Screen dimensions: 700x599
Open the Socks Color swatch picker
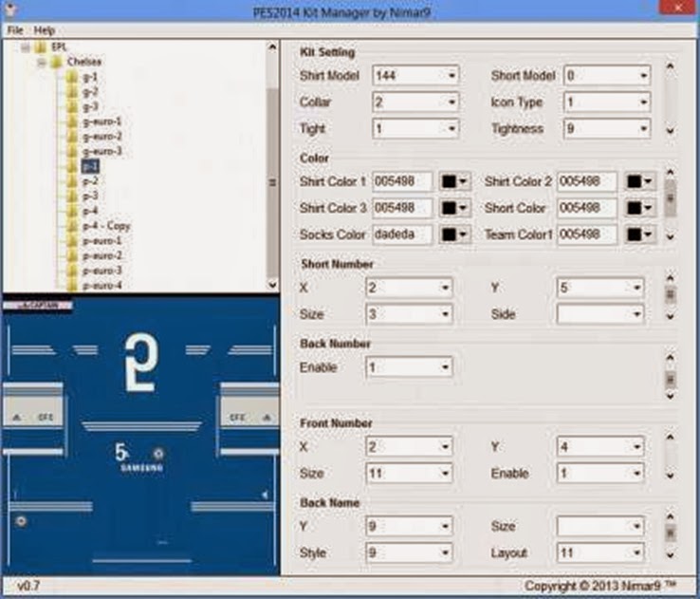pyautogui.click(x=455, y=234)
